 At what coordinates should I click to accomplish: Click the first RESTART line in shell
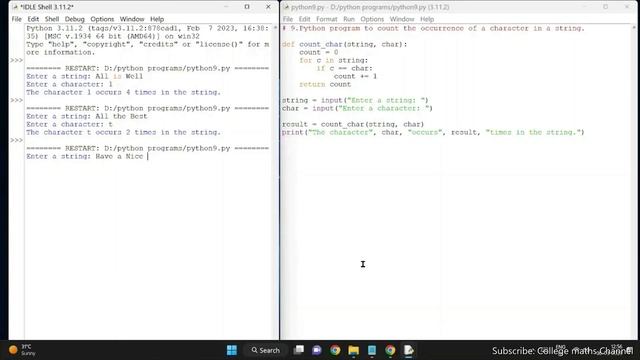[x=148, y=68]
